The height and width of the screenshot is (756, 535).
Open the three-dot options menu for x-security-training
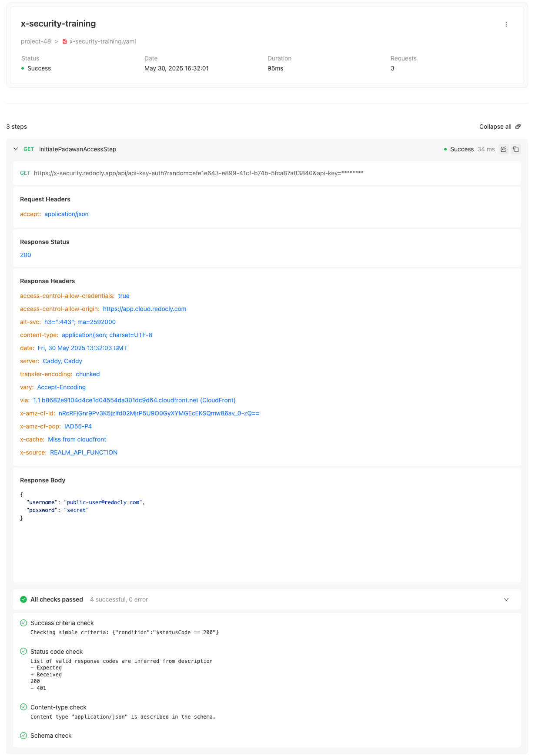(506, 24)
